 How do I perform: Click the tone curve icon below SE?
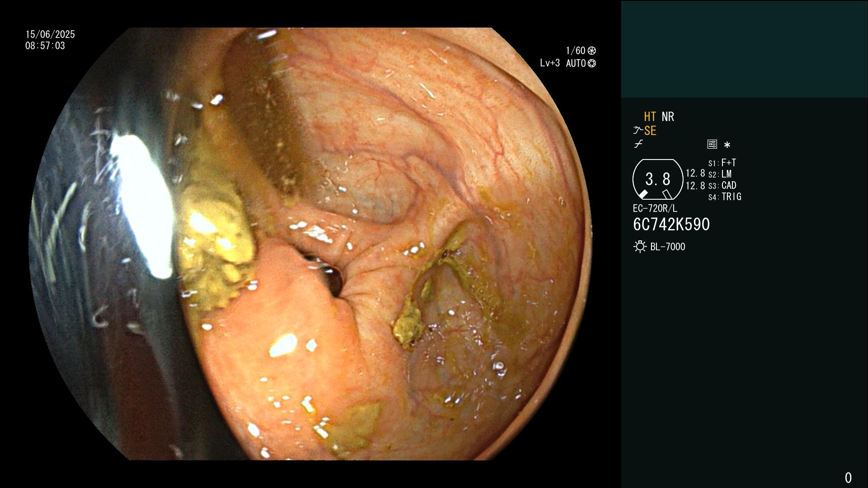coord(638,144)
